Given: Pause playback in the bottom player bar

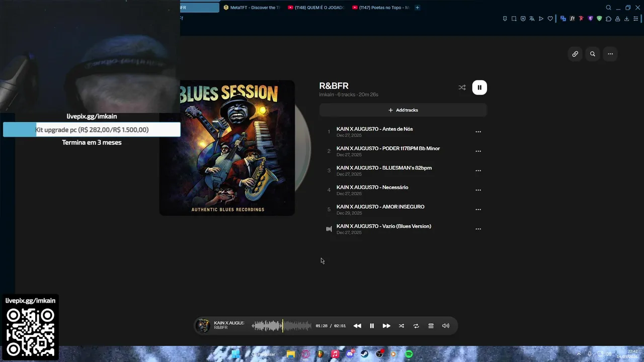Looking at the screenshot, I should (x=372, y=326).
